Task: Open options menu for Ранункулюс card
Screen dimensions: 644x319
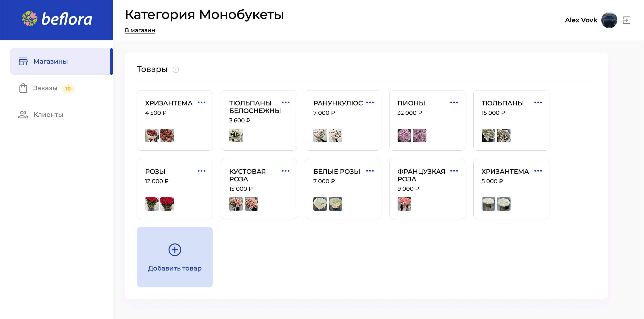Action: point(370,102)
